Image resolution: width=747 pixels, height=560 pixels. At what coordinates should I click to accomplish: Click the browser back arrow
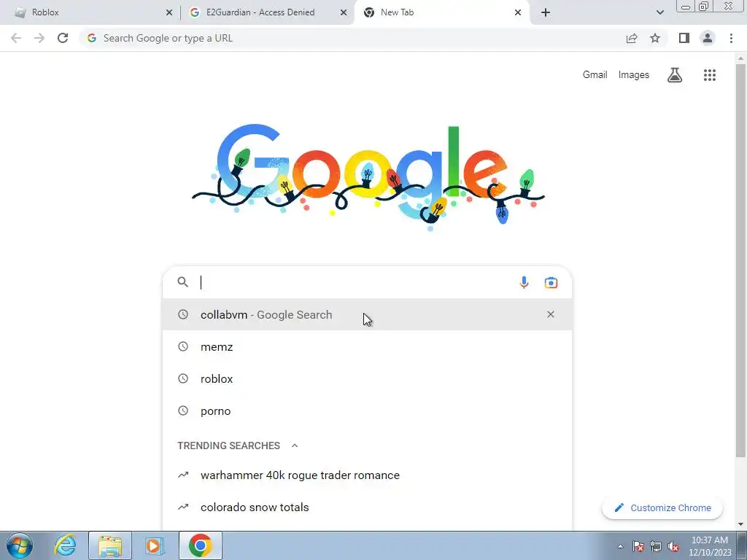16,38
